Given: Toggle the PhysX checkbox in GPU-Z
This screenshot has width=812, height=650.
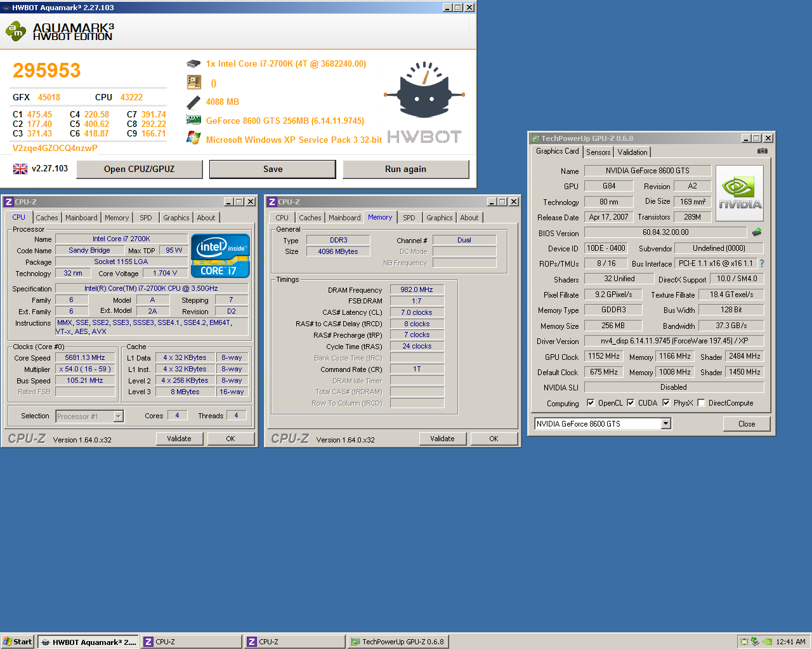Looking at the screenshot, I should [x=666, y=402].
